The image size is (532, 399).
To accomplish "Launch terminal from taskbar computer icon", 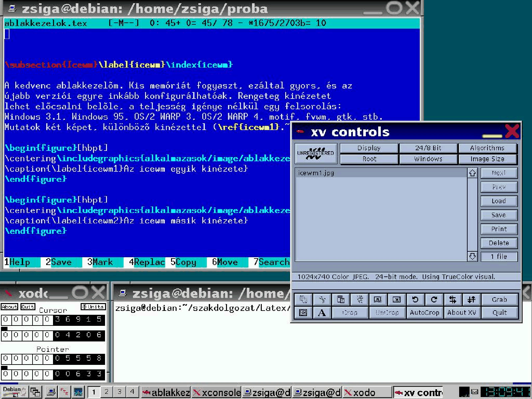I will (51, 392).
